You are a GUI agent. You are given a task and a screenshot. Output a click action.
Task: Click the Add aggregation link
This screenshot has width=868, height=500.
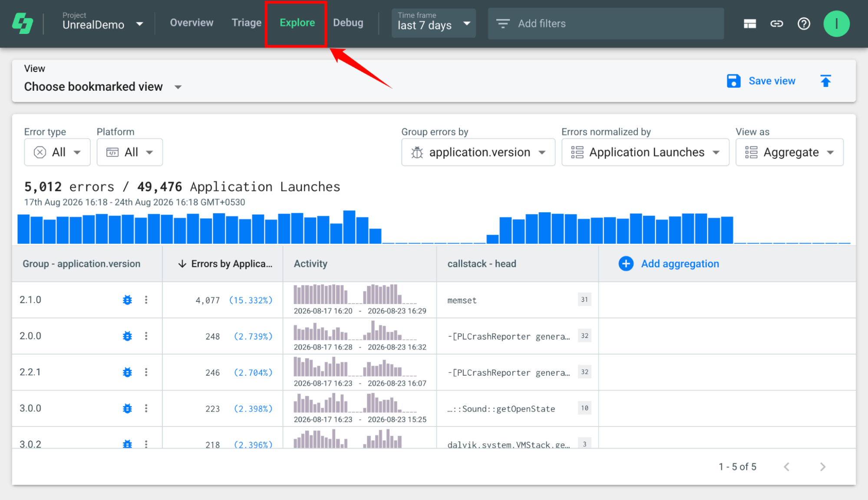[x=680, y=264]
